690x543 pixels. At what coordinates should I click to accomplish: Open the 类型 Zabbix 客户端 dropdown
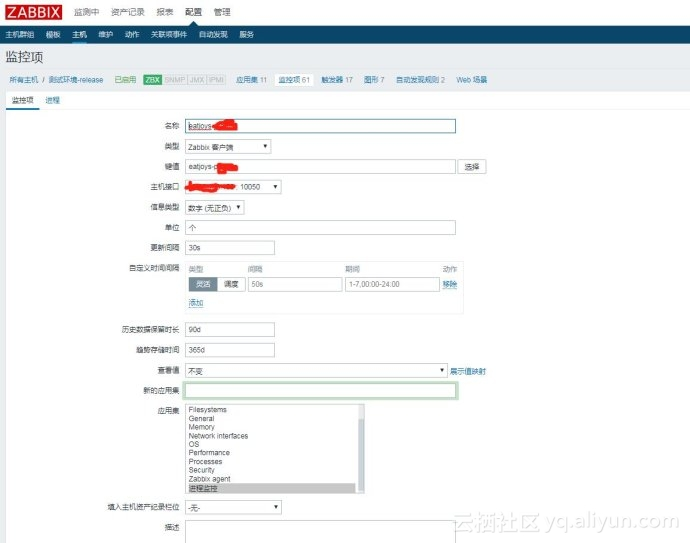pyautogui.click(x=228, y=147)
